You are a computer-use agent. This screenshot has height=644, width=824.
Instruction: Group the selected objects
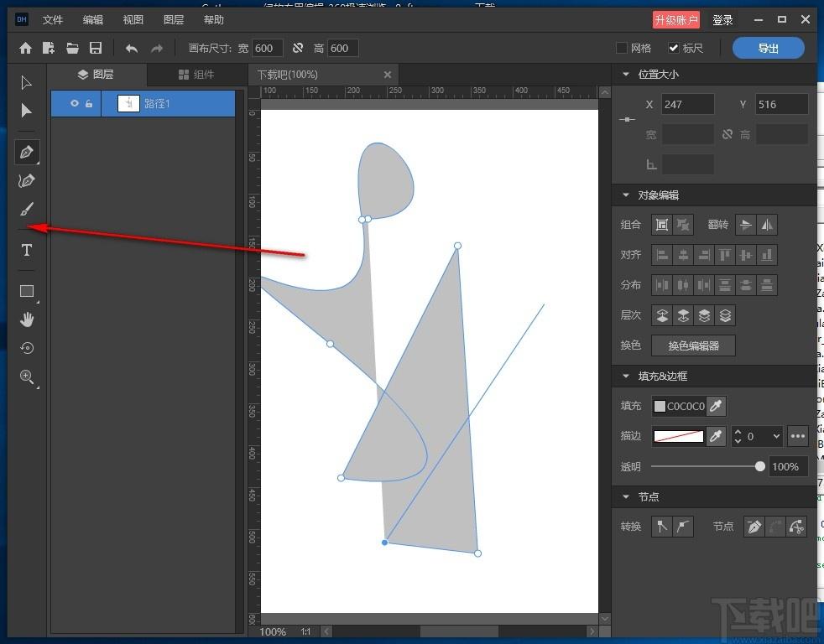(x=662, y=225)
